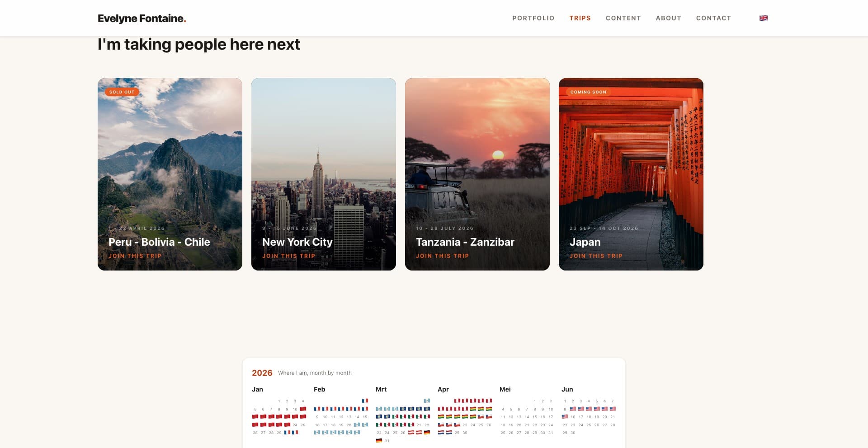The image size is (868, 448).
Task: Select a Guatemala flag in late February
Action: tap(356, 425)
